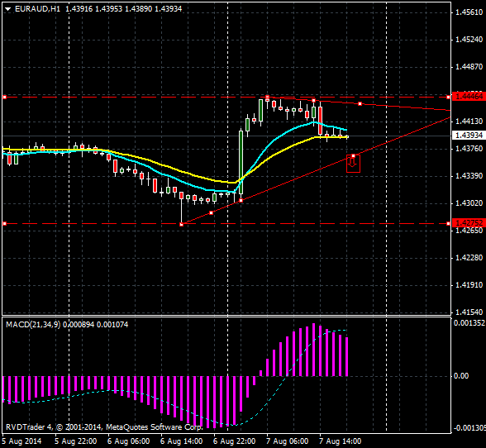Click the 1.42280 price axis label
Image resolution: width=486 pixels, height=448 pixels.
(x=469, y=258)
